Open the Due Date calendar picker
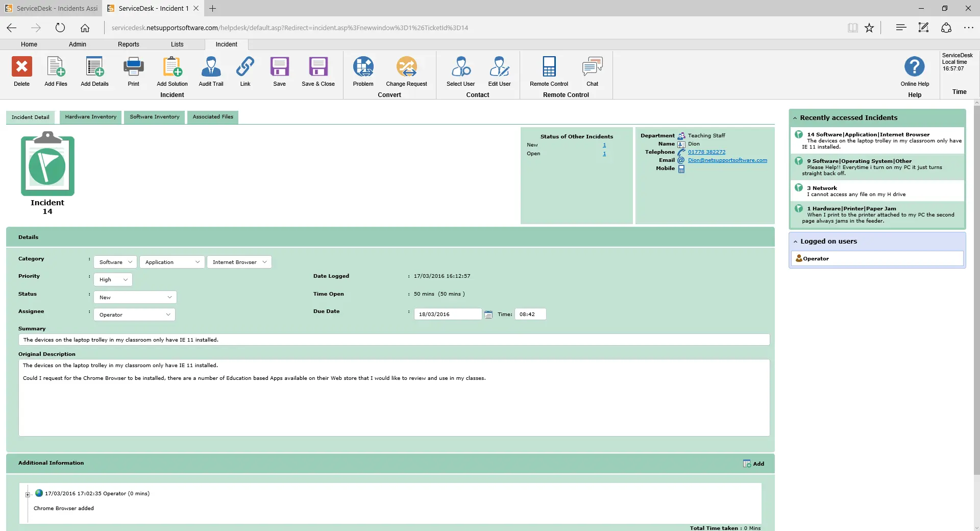980x531 pixels. coord(488,314)
